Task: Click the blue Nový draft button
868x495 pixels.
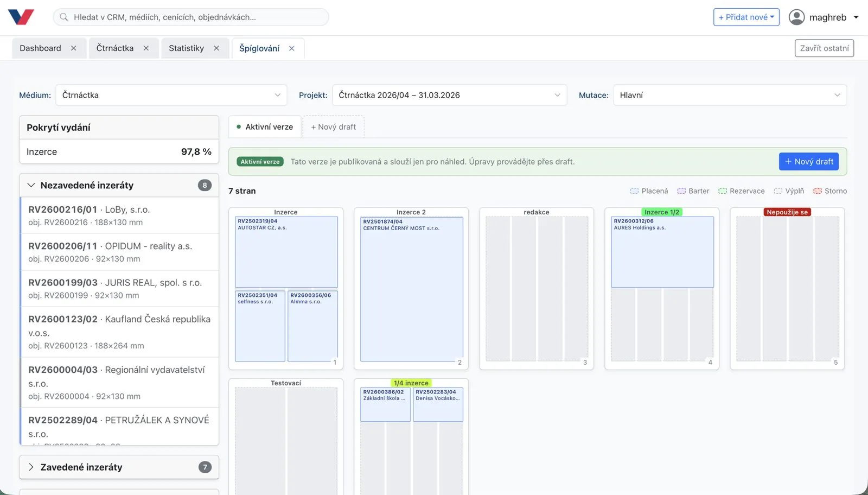Action: click(x=809, y=162)
